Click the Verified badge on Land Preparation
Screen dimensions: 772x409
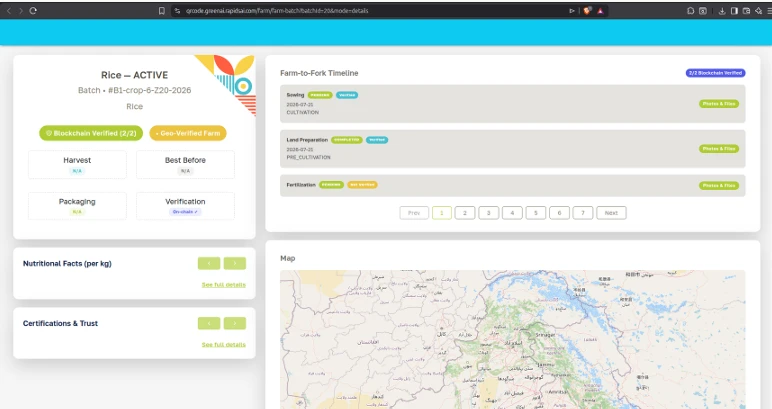[x=377, y=140]
